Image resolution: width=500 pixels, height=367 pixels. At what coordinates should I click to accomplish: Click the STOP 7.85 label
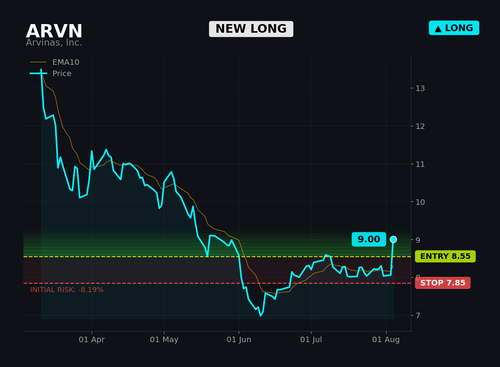coord(443,283)
